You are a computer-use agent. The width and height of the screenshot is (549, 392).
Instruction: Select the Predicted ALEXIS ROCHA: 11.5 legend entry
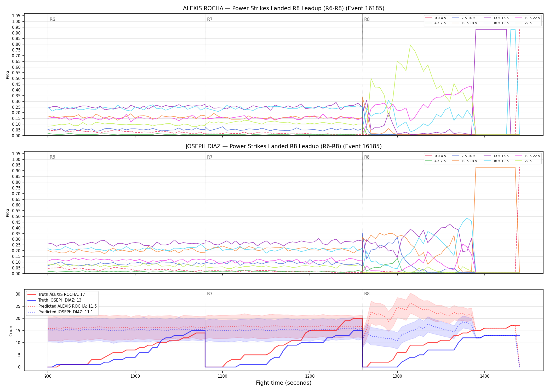pos(62,306)
